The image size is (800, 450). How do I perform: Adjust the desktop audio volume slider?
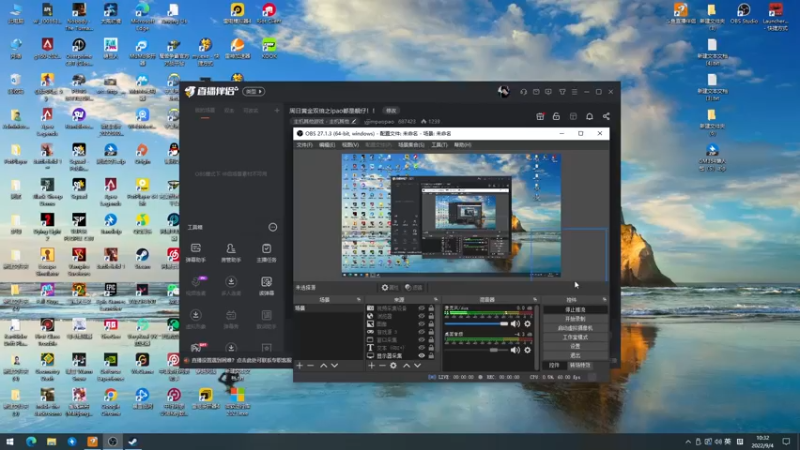pyautogui.click(x=477, y=350)
